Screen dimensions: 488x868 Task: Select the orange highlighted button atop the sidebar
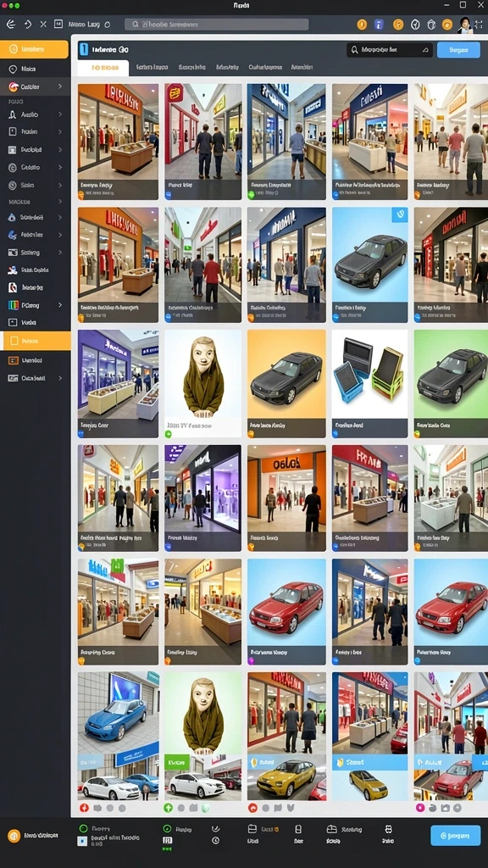tap(34, 49)
